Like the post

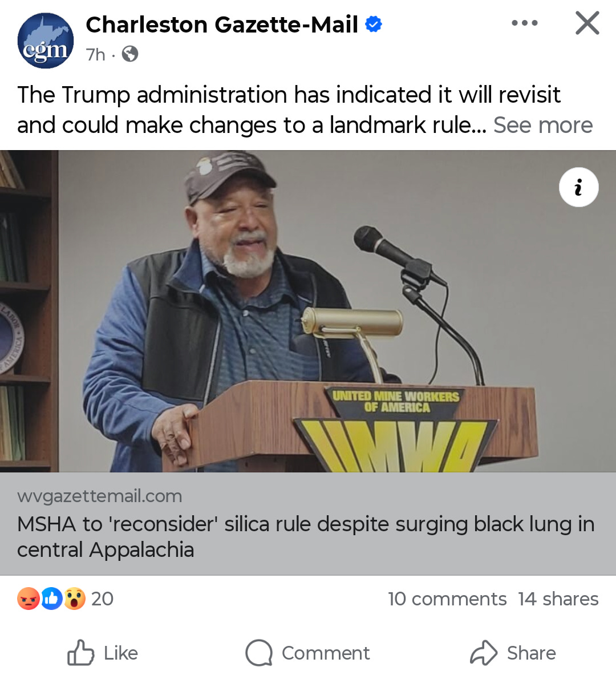click(103, 653)
